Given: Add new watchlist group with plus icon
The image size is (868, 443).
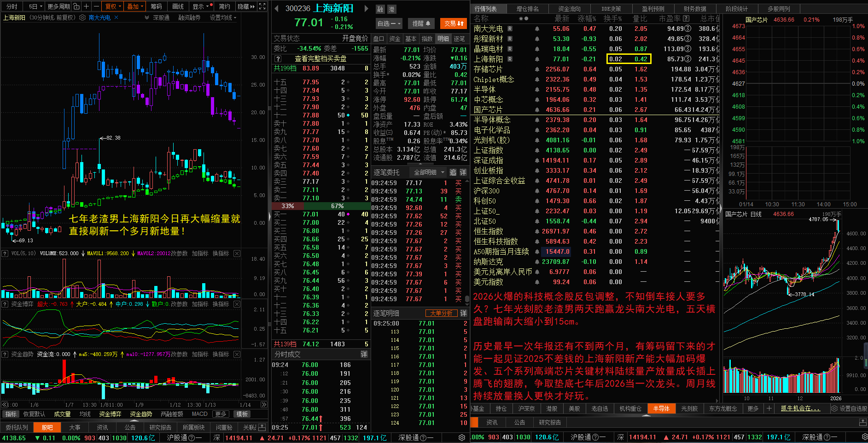Looking at the screenshot, I should [x=769, y=408].
